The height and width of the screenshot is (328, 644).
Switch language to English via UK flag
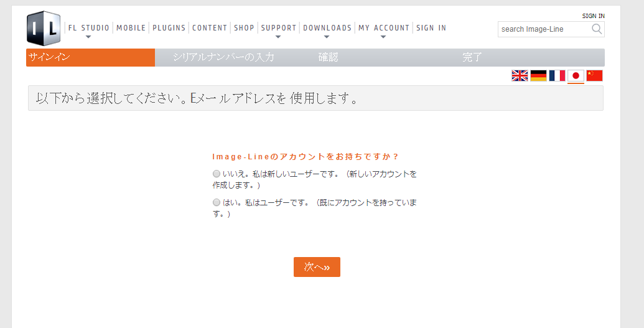(520, 76)
